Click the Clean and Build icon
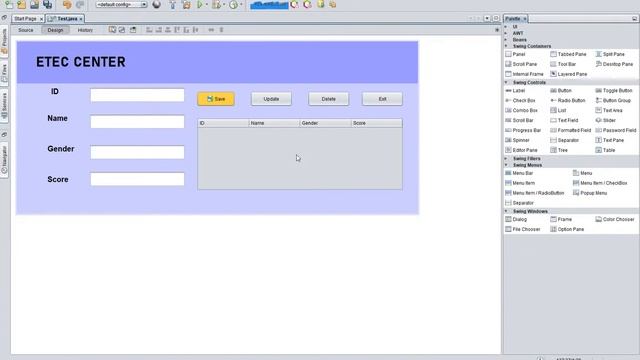Image resolution: width=640 pixels, height=360 pixels. click(x=186, y=4)
